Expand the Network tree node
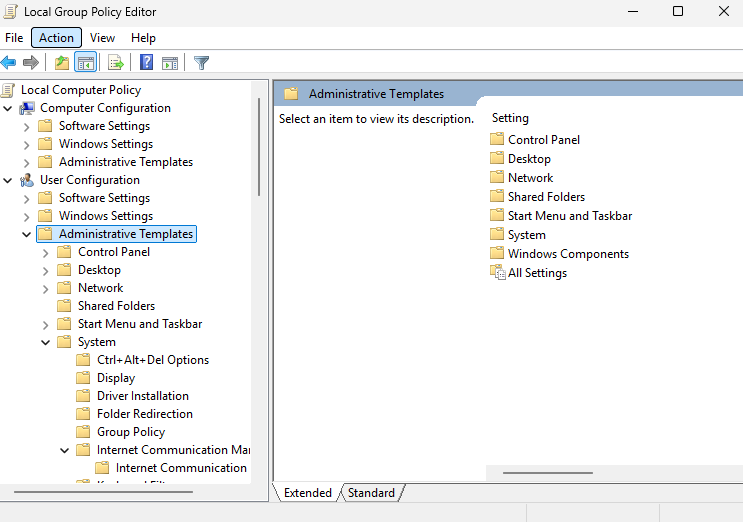This screenshot has width=743, height=522. point(45,289)
